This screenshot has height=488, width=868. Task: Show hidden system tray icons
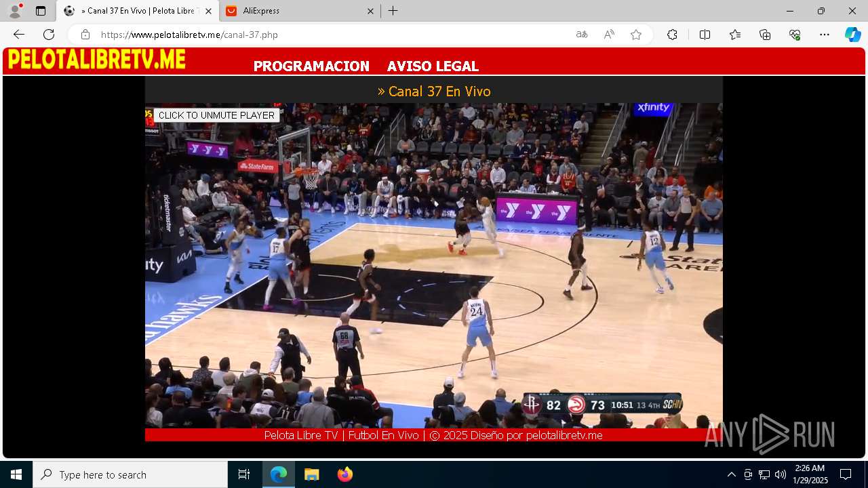731,474
